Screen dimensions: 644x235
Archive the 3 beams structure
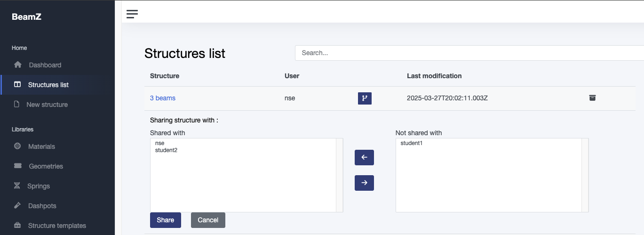592,98
